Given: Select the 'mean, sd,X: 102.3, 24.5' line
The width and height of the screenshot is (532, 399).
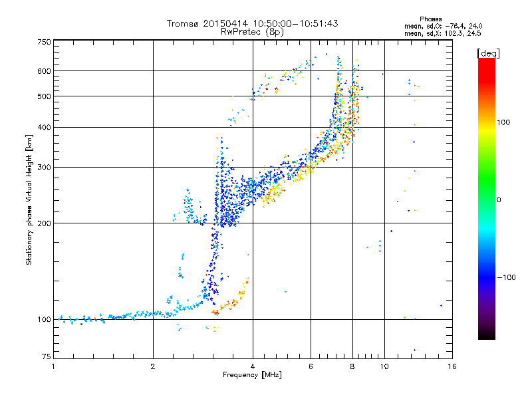Looking at the screenshot, I should [x=442, y=33].
